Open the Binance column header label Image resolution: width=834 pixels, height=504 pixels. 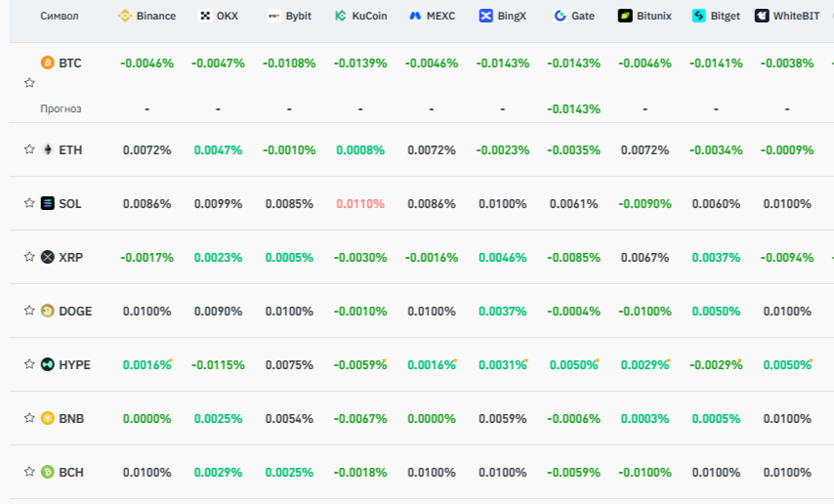click(x=156, y=16)
